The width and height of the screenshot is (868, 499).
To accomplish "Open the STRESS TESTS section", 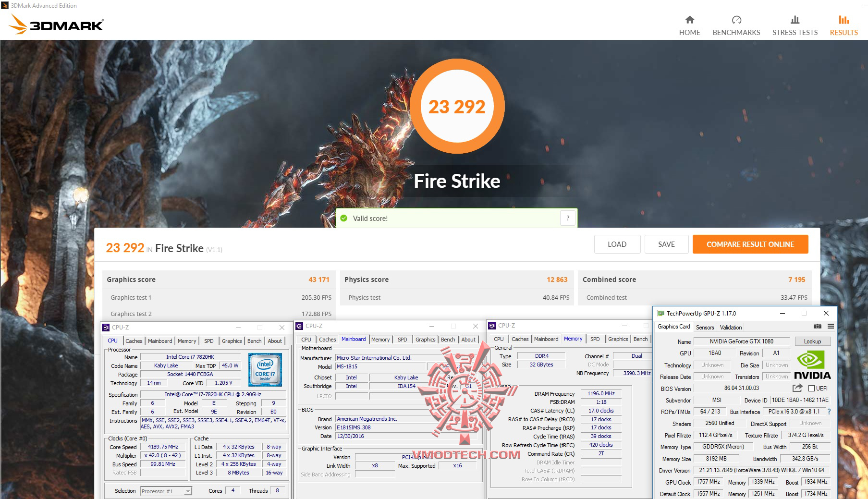I will point(795,26).
